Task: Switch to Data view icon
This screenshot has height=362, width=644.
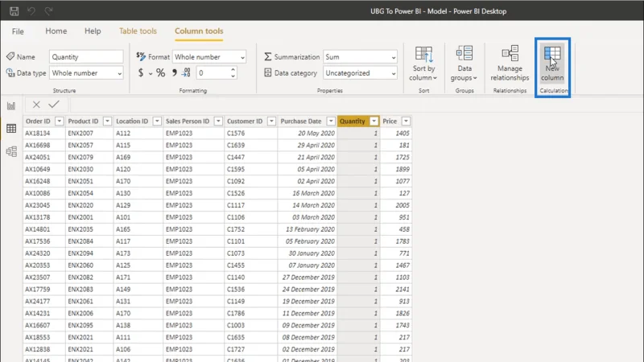Action: click(x=11, y=129)
